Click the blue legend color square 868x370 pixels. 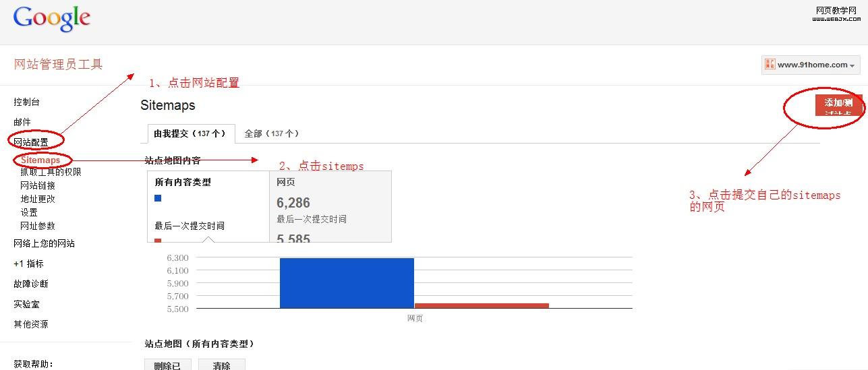tap(158, 198)
